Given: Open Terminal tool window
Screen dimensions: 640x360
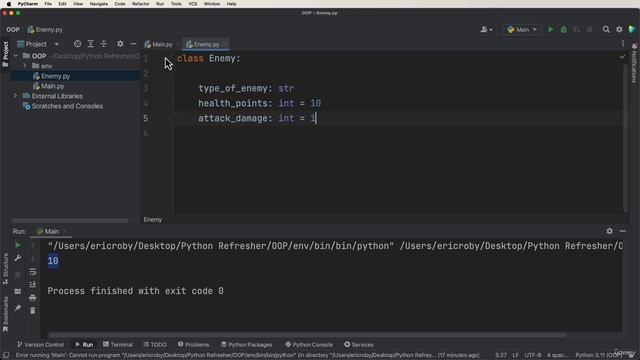Looking at the screenshot, I should point(118,344).
